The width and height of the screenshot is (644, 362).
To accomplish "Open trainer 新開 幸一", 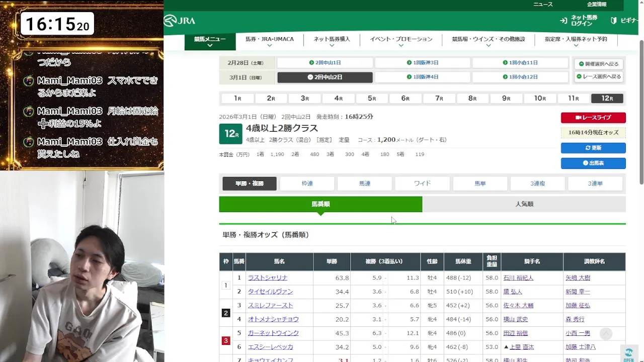I will pos(578,292).
